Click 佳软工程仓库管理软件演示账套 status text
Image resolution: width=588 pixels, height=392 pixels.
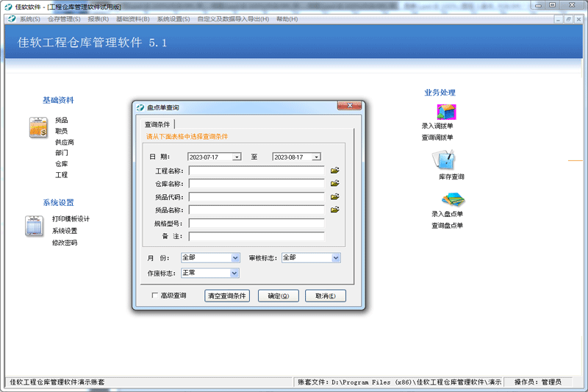point(57,382)
